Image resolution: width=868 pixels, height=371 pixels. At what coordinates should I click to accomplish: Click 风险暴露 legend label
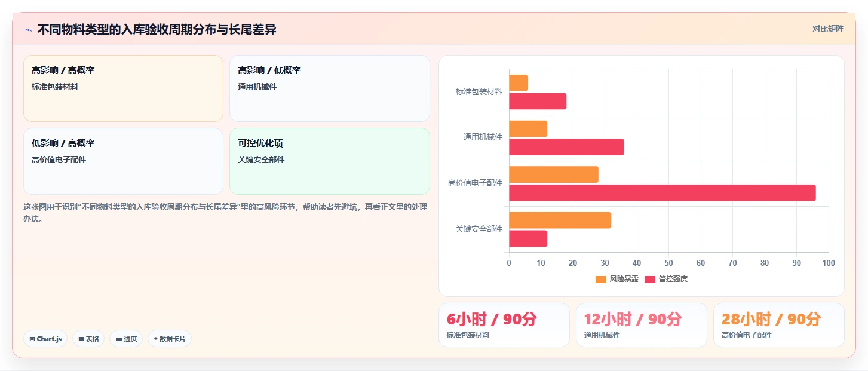[x=624, y=279]
